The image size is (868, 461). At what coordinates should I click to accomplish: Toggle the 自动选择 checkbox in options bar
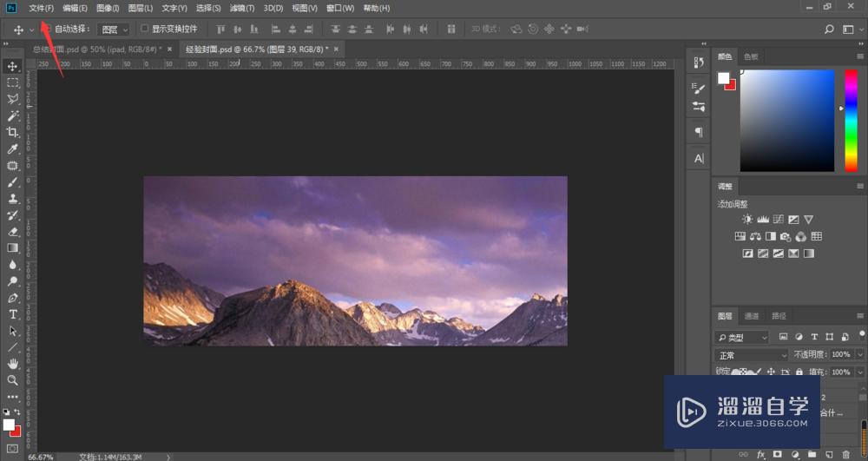tap(48, 29)
